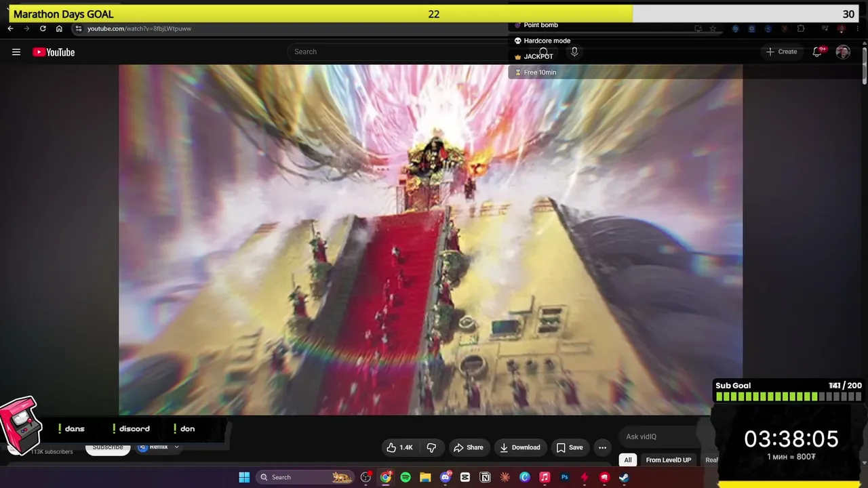Open the browser extensions puzzle icon
Screen dimensions: 868x488
801,28
